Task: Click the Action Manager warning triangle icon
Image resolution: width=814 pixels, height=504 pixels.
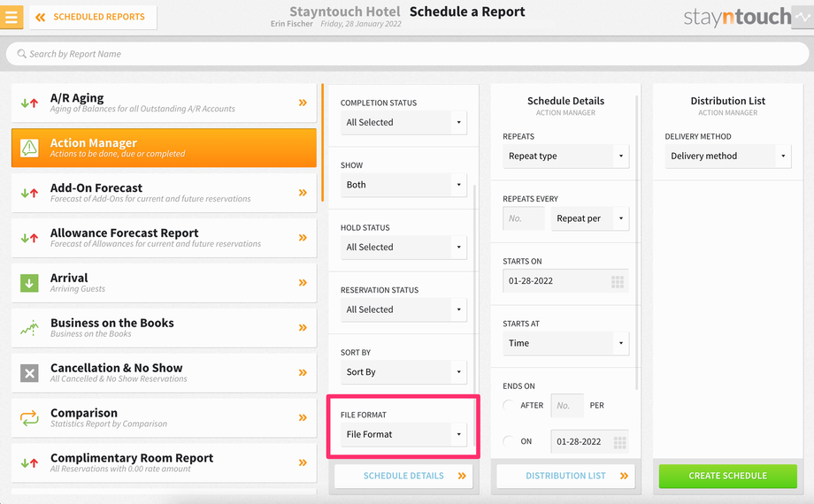Action: tap(29, 148)
